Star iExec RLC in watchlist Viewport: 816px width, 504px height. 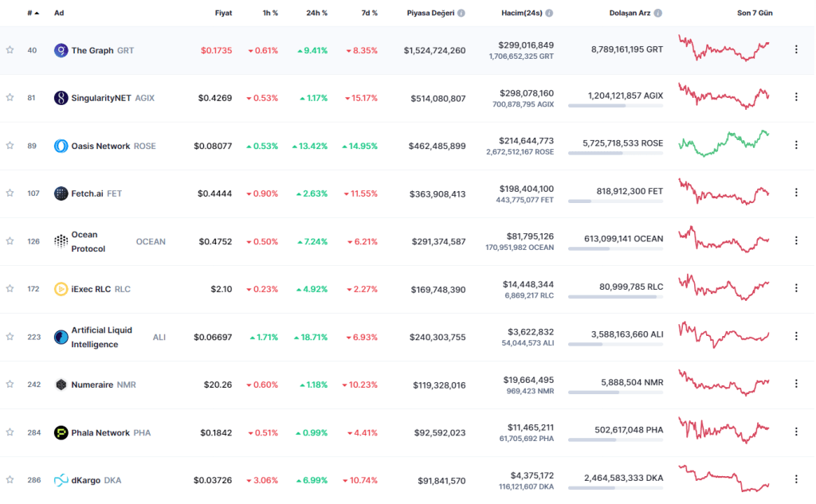10,289
